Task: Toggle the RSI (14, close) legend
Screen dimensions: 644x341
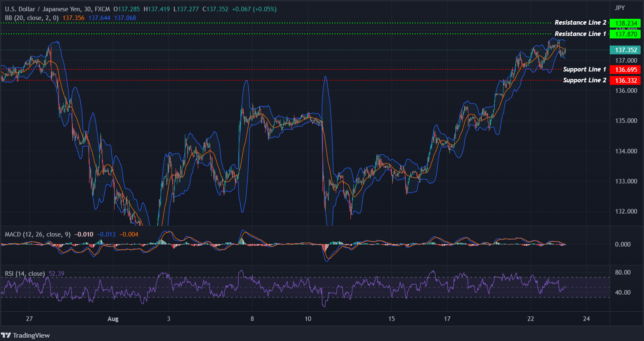Action: click(x=25, y=273)
